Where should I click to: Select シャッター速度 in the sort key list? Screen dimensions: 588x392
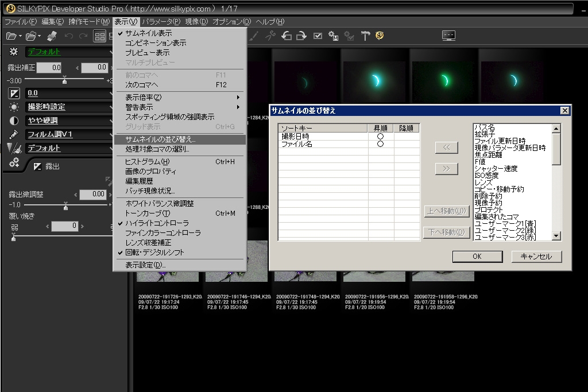coord(496,169)
